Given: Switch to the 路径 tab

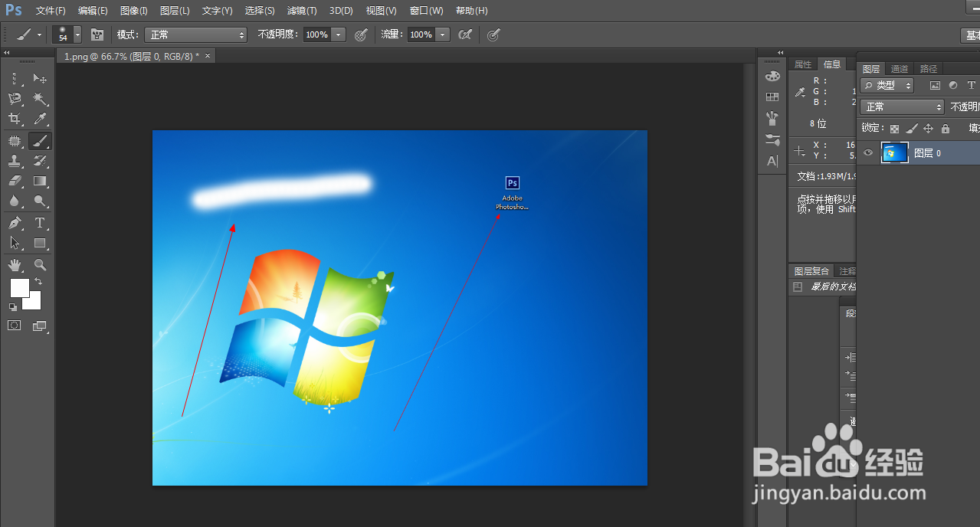Looking at the screenshot, I should (x=929, y=69).
